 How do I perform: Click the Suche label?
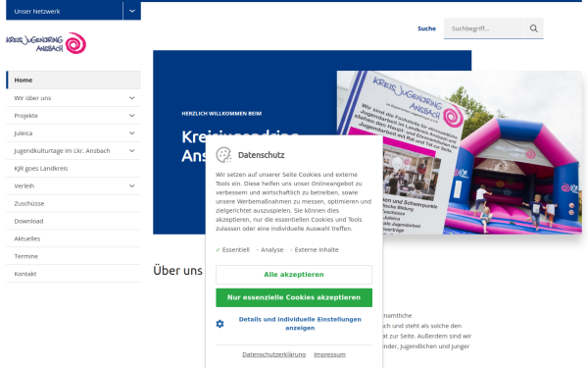tap(426, 28)
